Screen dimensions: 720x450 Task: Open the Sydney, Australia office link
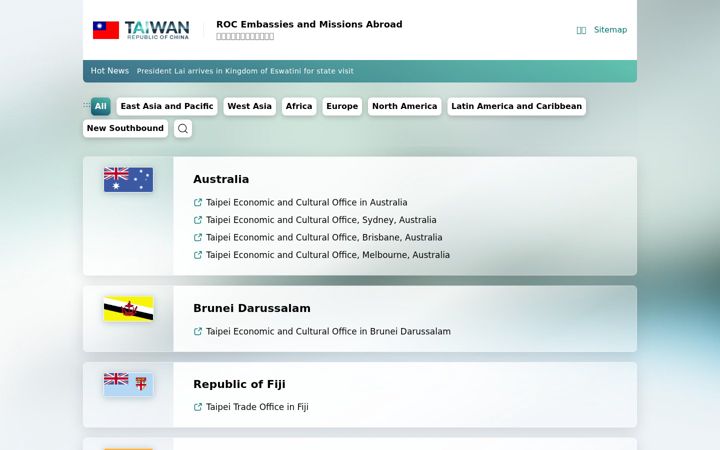coord(321,220)
